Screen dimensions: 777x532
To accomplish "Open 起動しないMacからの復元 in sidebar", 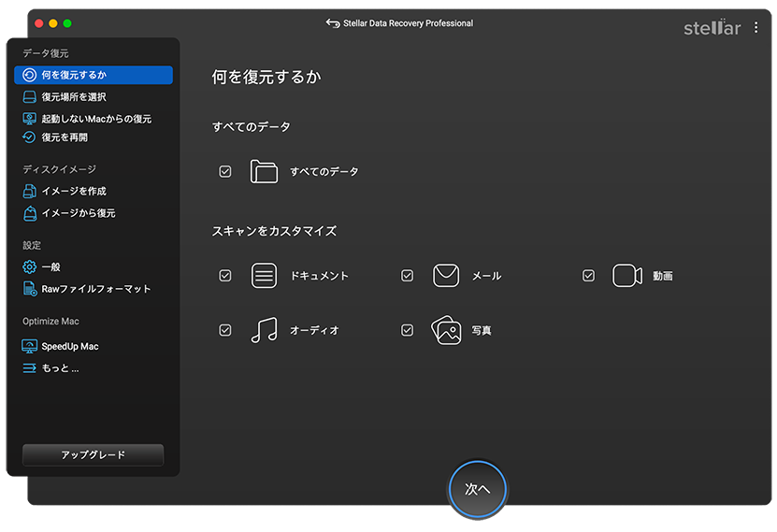I will 95,119.
